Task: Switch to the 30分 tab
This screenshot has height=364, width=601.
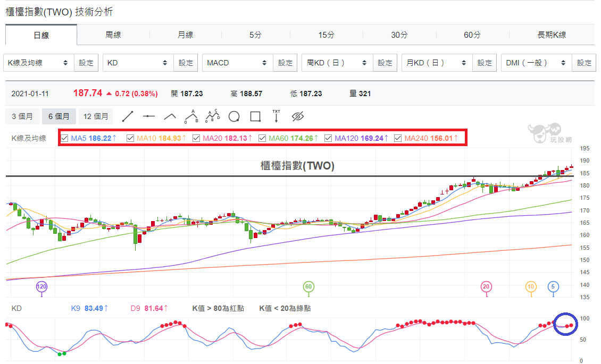Action: pos(399,35)
